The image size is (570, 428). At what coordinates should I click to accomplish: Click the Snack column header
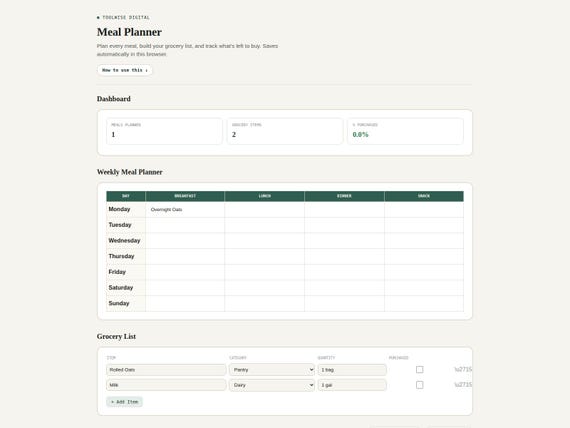pos(424,196)
